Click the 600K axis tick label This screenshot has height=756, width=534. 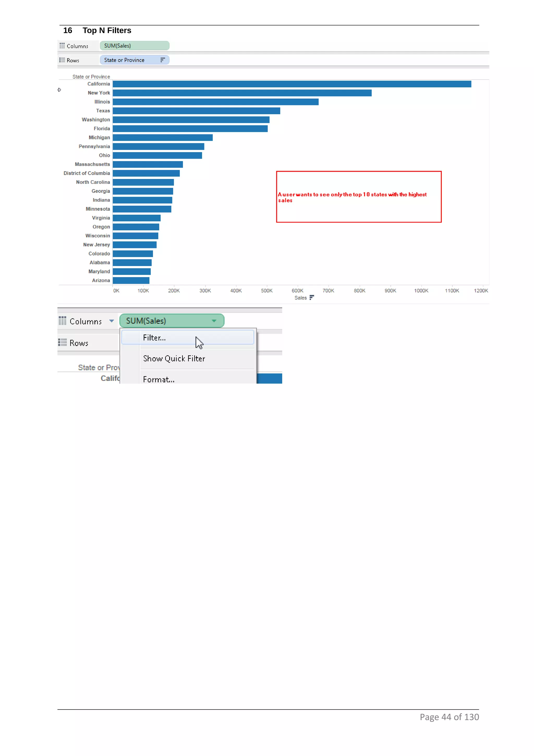(x=298, y=290)
